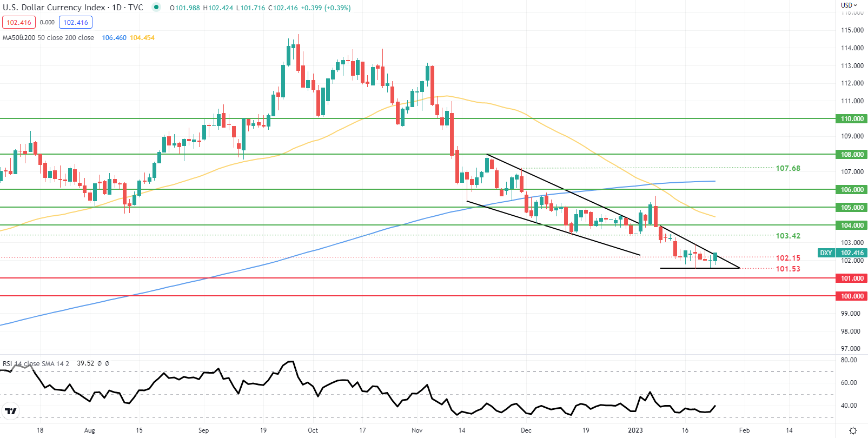Screen dimensions: 868x438
Task: Select the 110.000 horizontal level label
Action: coord(852,119)
